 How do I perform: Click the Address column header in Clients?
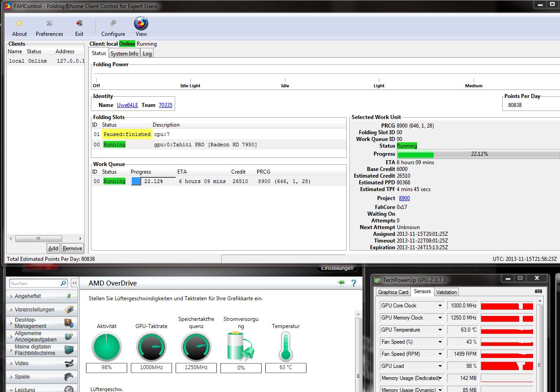tap(65, 51)
